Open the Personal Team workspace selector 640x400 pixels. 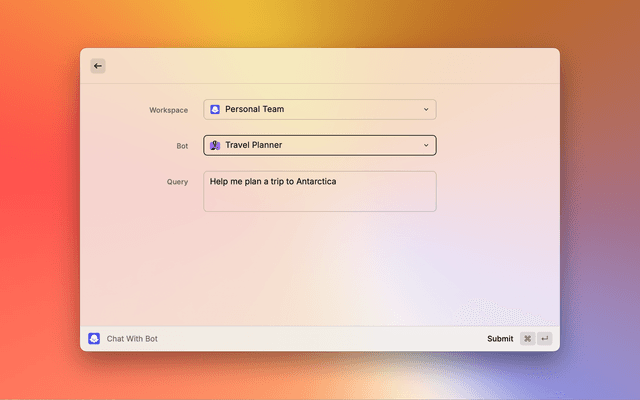coord(320,109)
